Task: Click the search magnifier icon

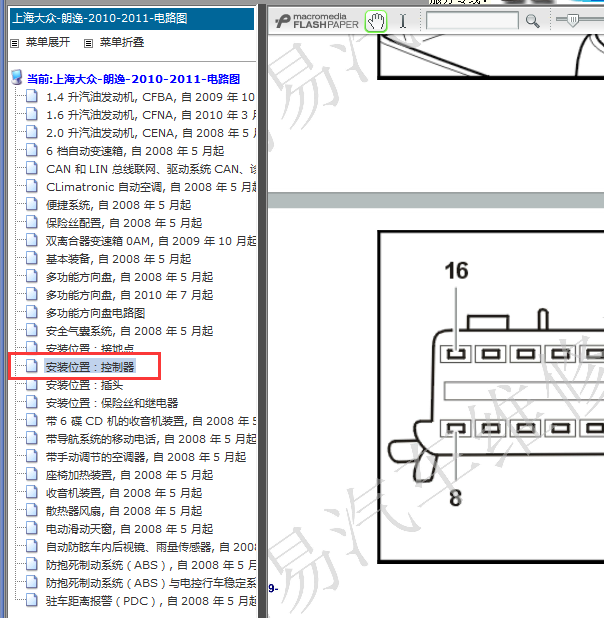Action: [x=532, y=21]
